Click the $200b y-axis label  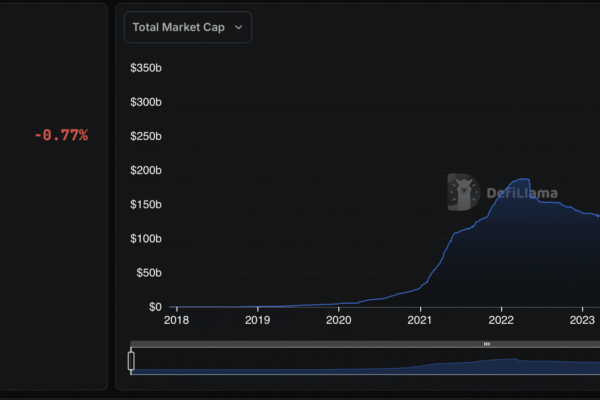(146, 171)
